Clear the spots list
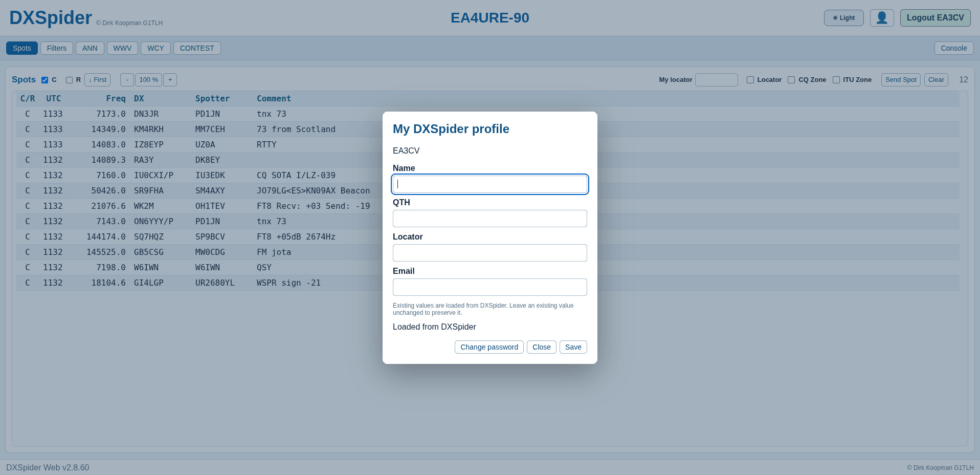980x475 pixels. (x=936, y=80)
